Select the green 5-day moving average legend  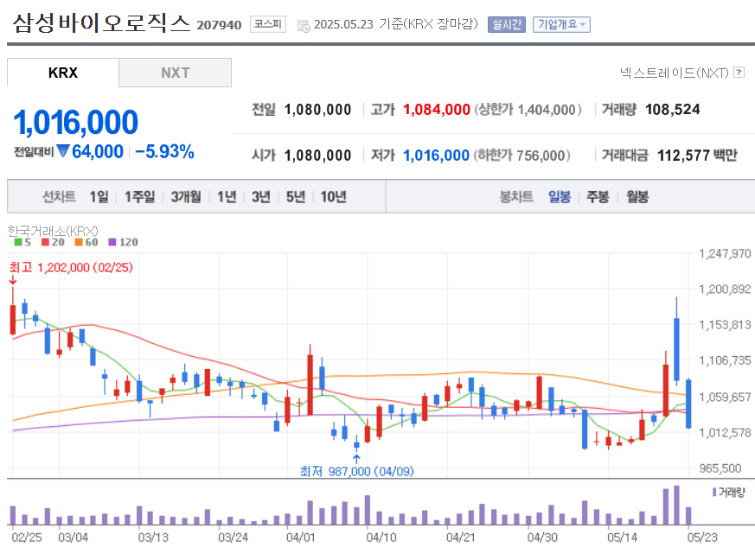click(22, 242)
